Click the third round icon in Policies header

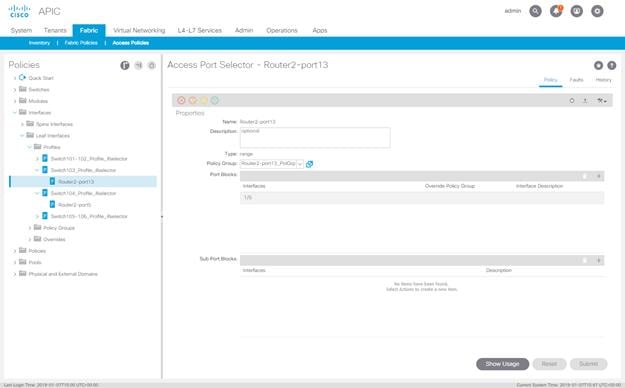click(152, 65)
